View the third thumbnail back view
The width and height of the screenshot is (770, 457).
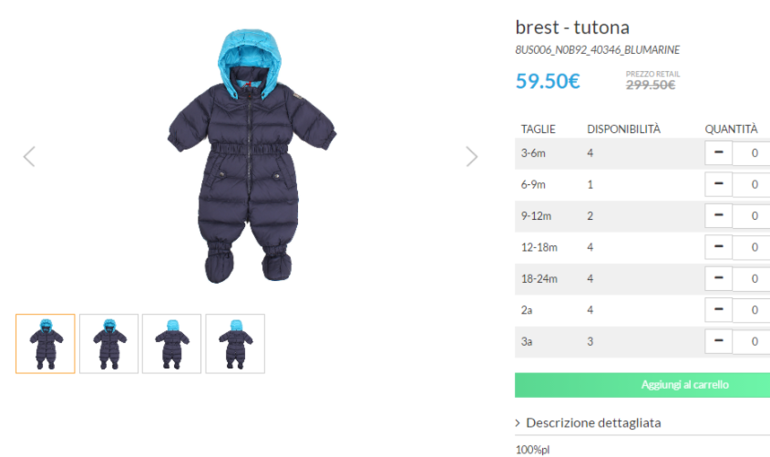tap(172, 344)
